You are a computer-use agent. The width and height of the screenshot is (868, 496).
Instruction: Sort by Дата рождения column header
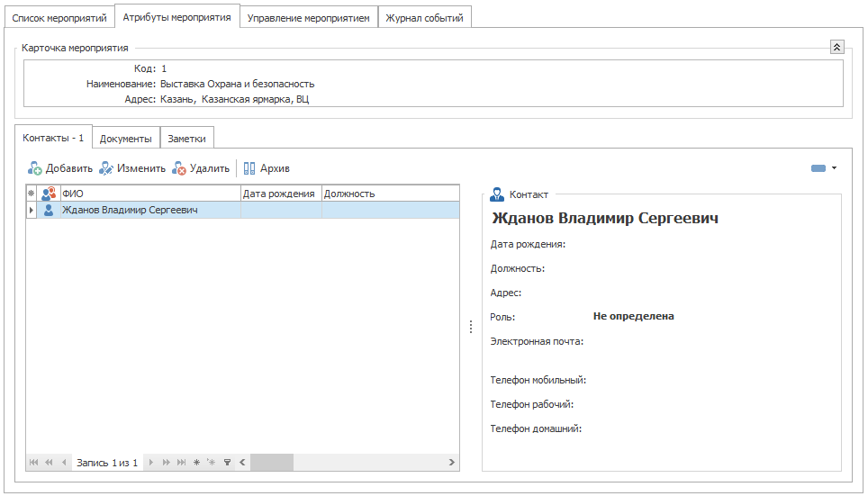tap(281, 194)
